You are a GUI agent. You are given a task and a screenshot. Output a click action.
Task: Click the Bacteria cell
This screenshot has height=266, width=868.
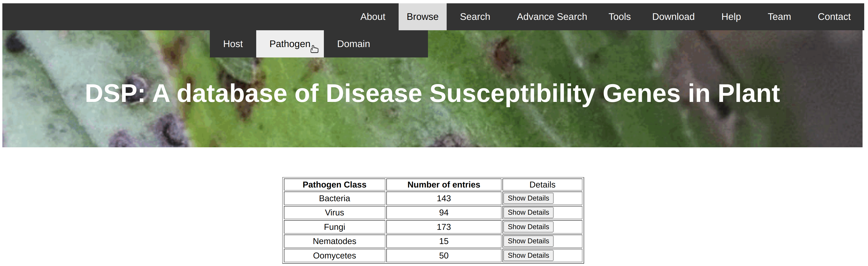[334, 198]
